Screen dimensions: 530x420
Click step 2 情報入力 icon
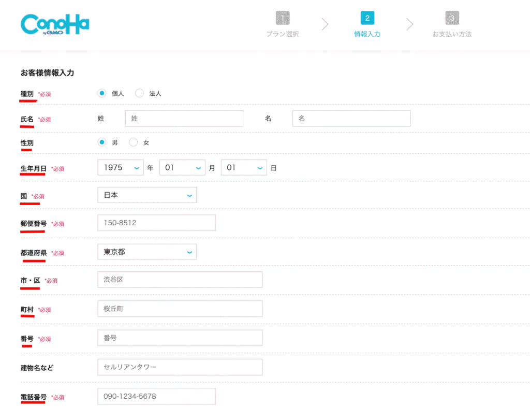tap(367, 18)
